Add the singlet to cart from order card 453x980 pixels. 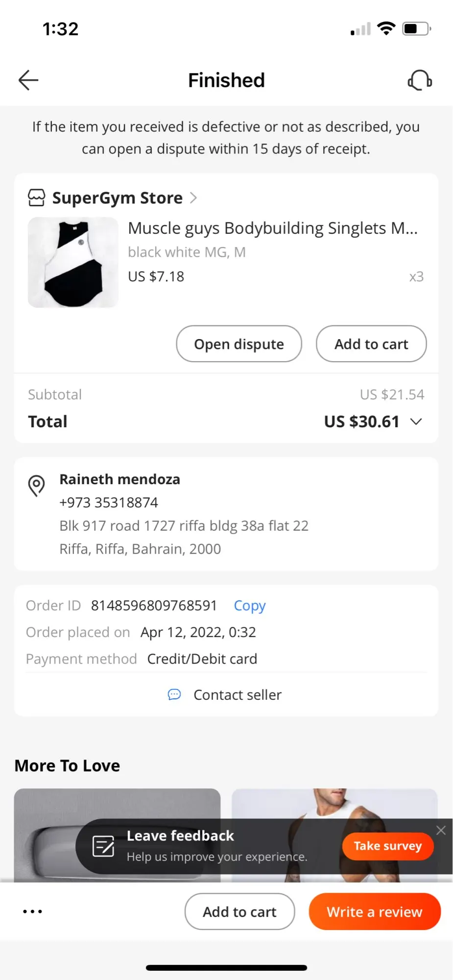(371, 344)
